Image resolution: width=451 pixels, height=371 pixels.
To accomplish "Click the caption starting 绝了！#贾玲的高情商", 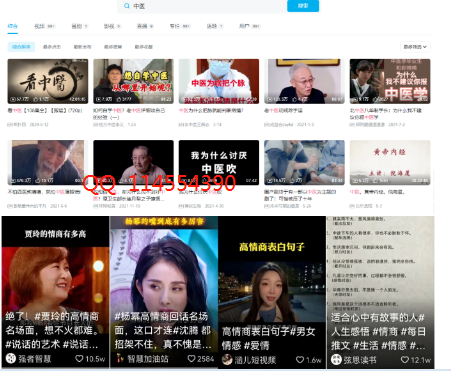I will tap(52, 330).
